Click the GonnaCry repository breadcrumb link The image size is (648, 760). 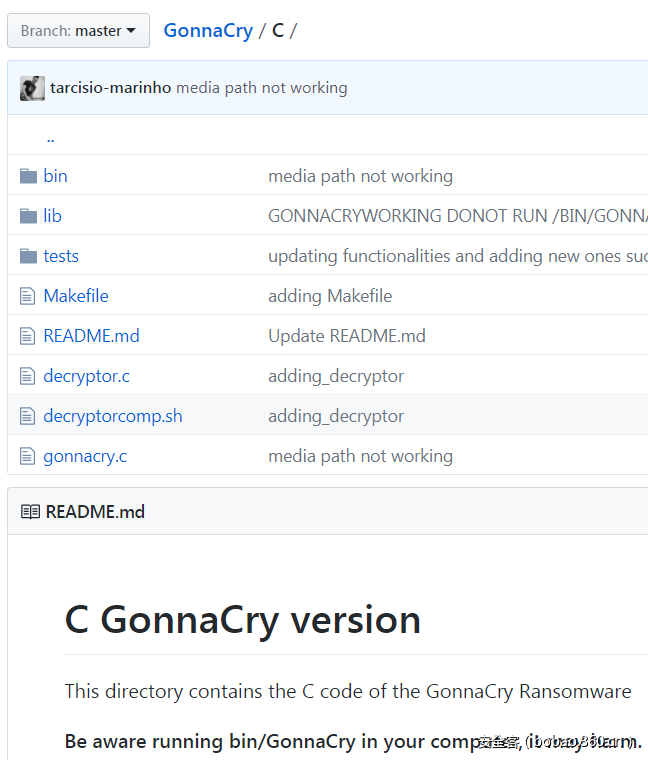(x=208, y=30)
